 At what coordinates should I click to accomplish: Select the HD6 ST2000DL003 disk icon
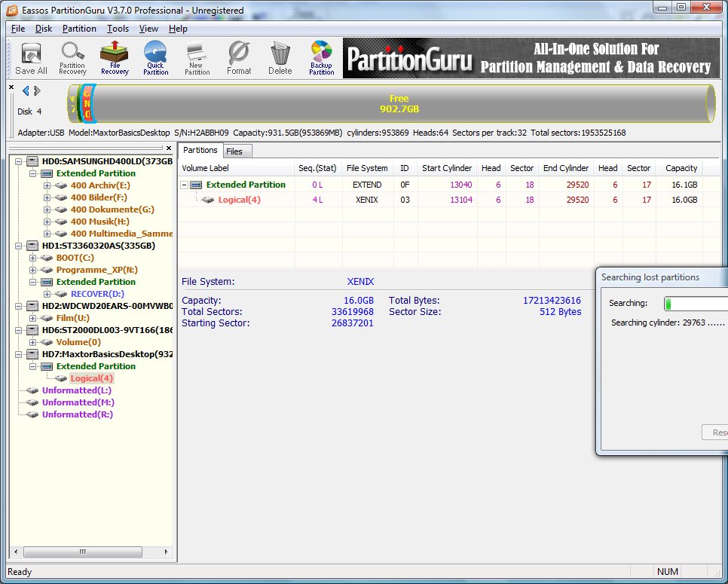(32, 330)
